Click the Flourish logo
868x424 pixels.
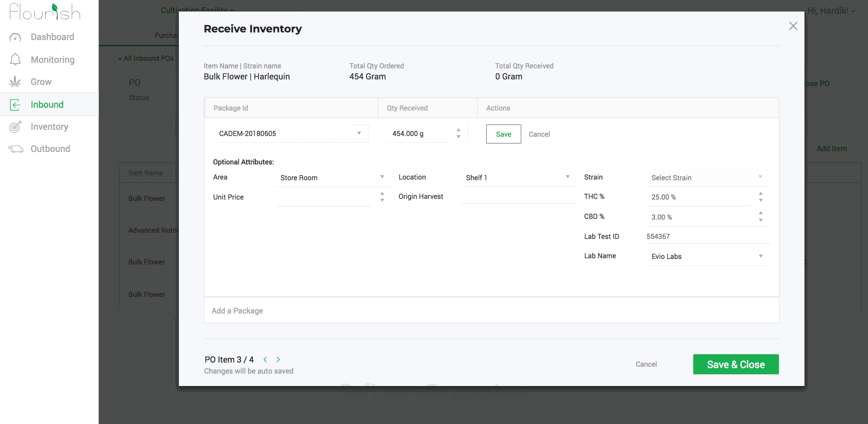[x=45, y=11]
